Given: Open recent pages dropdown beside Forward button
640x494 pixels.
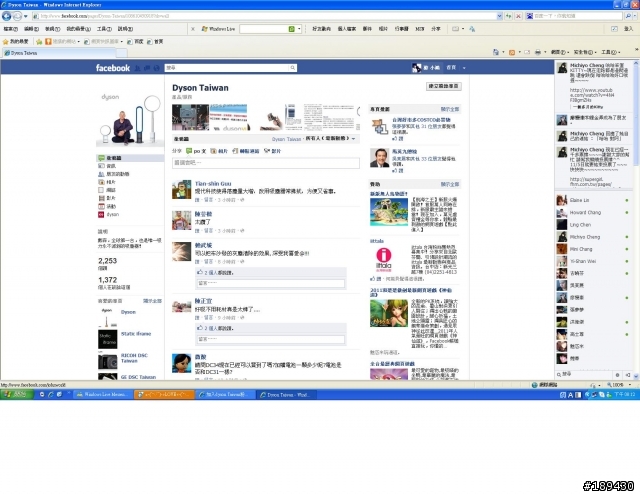Looking at the screenshot, I should point(25,16).
